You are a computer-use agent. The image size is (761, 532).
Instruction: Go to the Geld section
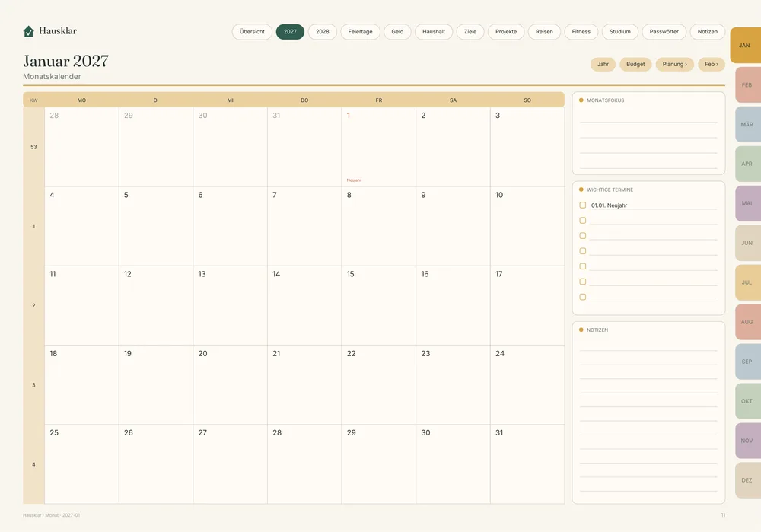[397, 32]
